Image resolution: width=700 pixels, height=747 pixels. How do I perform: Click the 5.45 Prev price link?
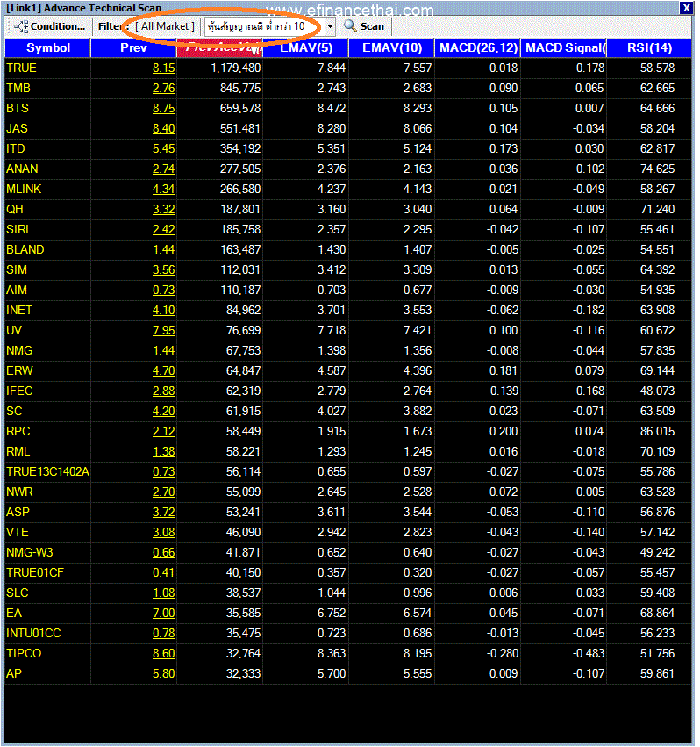[164, 148]
